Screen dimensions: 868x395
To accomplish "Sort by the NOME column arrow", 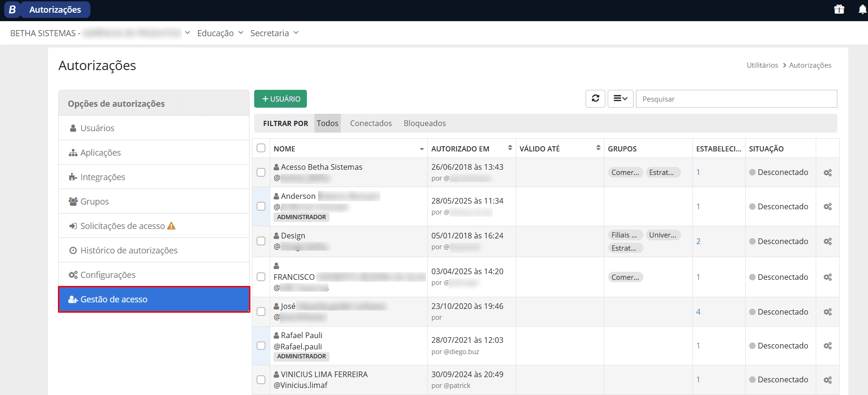I will pyautogui.click(x=422, y=149).
